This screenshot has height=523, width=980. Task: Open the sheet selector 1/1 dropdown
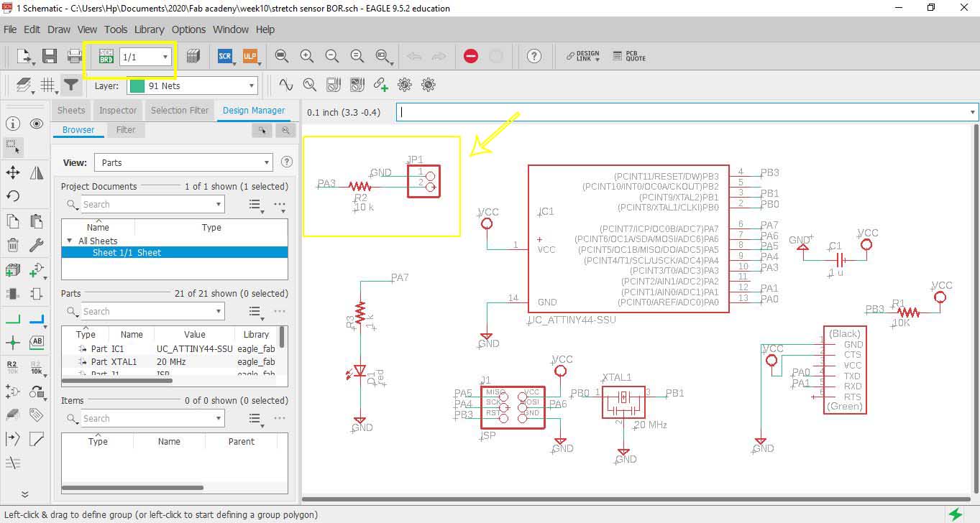146,56
